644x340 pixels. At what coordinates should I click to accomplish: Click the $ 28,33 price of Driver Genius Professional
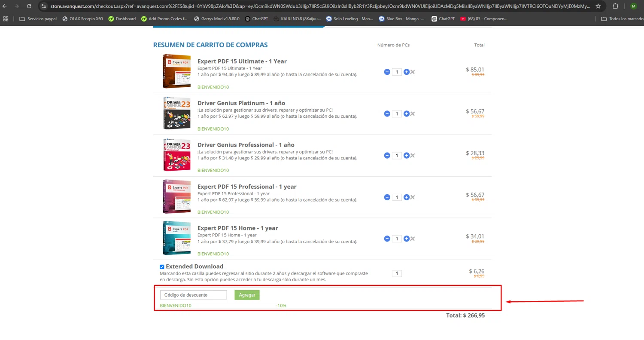click(x=475, y=153)
